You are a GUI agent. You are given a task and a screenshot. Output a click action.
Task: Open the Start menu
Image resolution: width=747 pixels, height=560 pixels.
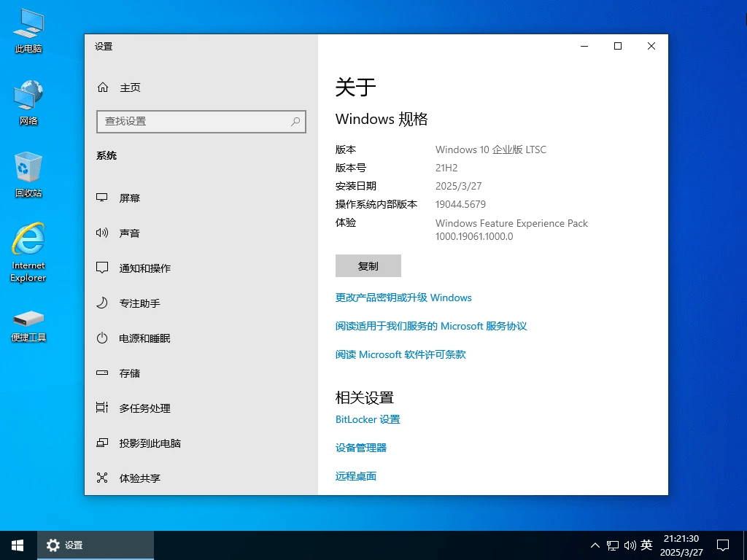coord(16,545)
